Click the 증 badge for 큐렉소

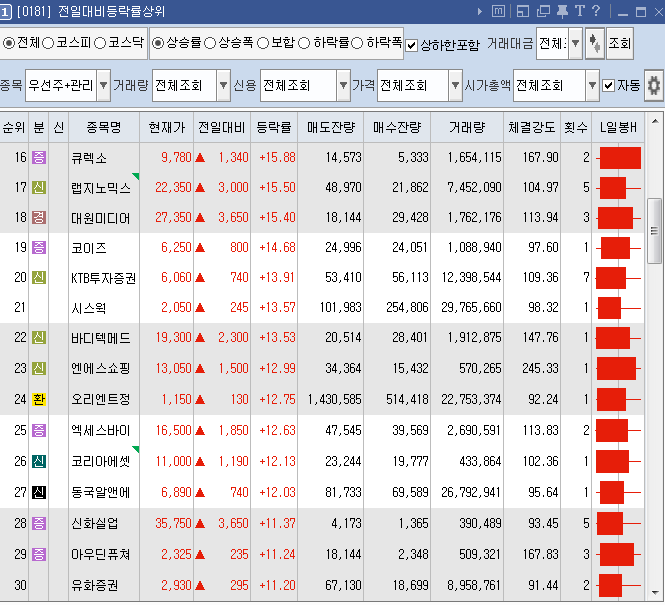39,158
